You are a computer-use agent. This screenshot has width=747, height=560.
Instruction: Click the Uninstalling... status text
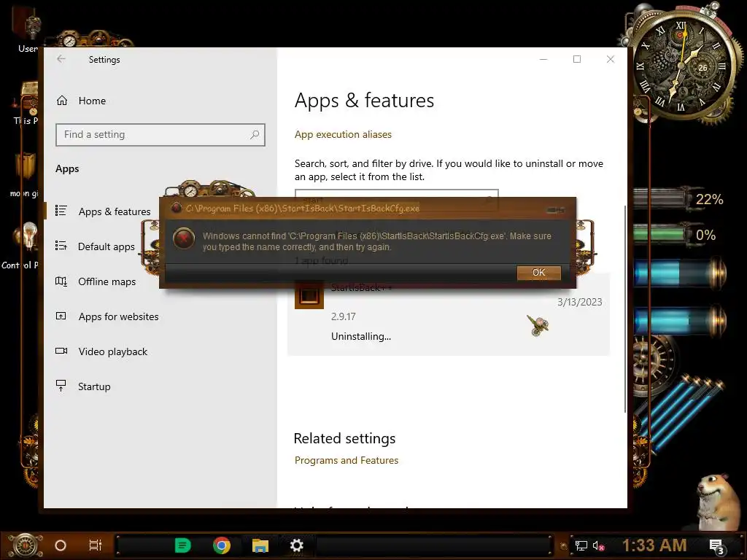point(361,336)
